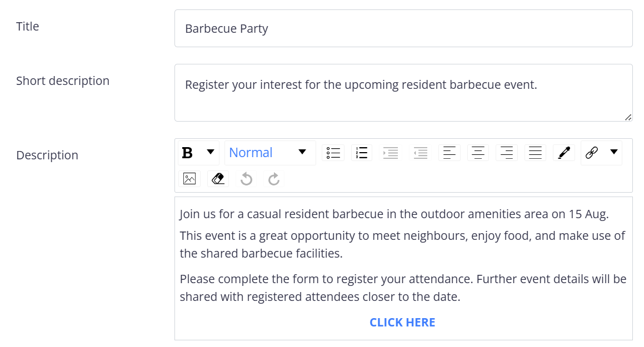Increase indent of the paragraph
Viewport: 644px width, 347px height.
click(391, 153)
